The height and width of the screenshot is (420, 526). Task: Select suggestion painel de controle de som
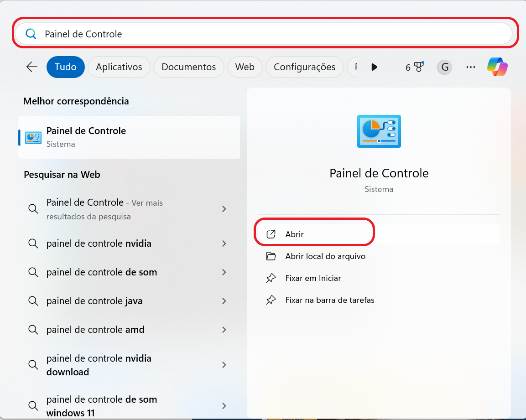tap(129, 272)
